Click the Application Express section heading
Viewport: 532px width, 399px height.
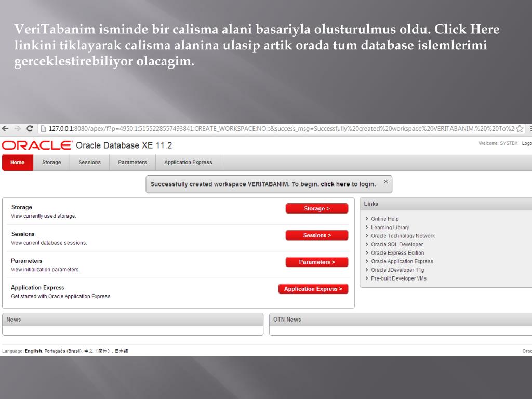coord(37,288)
